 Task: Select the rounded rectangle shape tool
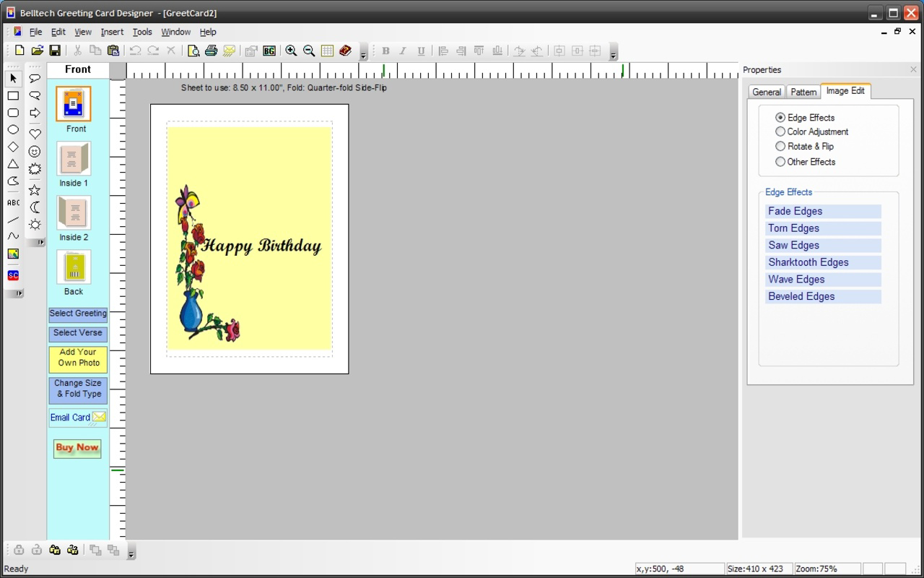point(13,113)
